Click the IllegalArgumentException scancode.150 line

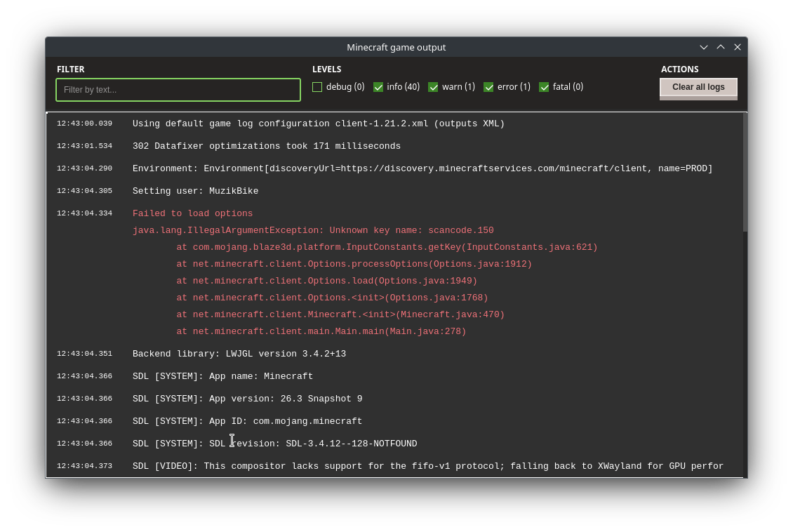tap(313, 230)
